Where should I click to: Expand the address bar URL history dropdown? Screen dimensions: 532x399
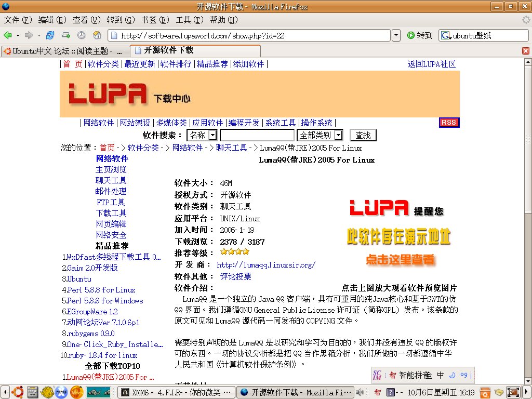(396, 35)
